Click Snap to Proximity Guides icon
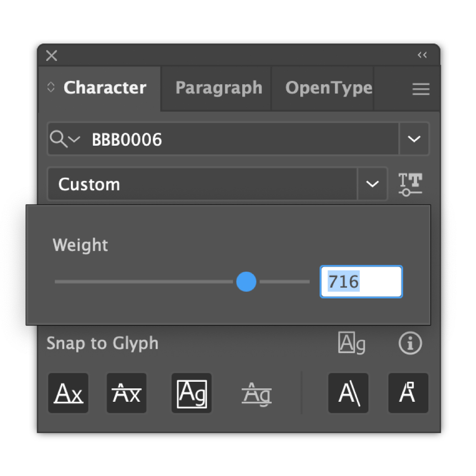This screenshot has height=476, width=476. coord(257,394)
